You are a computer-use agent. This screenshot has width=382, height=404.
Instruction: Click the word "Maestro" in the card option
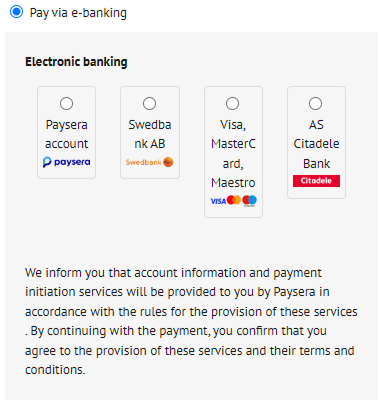click(x=233, y=183)
